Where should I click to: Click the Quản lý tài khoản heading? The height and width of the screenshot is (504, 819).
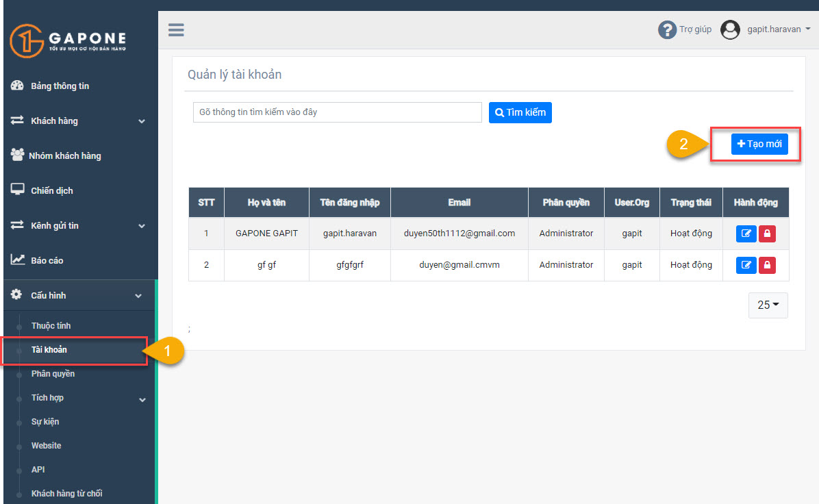(x=234, y=75)
